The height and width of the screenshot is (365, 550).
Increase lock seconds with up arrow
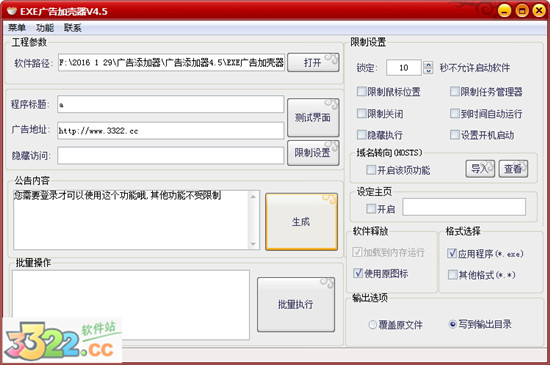pyautogui.click(x=428, y=64)
